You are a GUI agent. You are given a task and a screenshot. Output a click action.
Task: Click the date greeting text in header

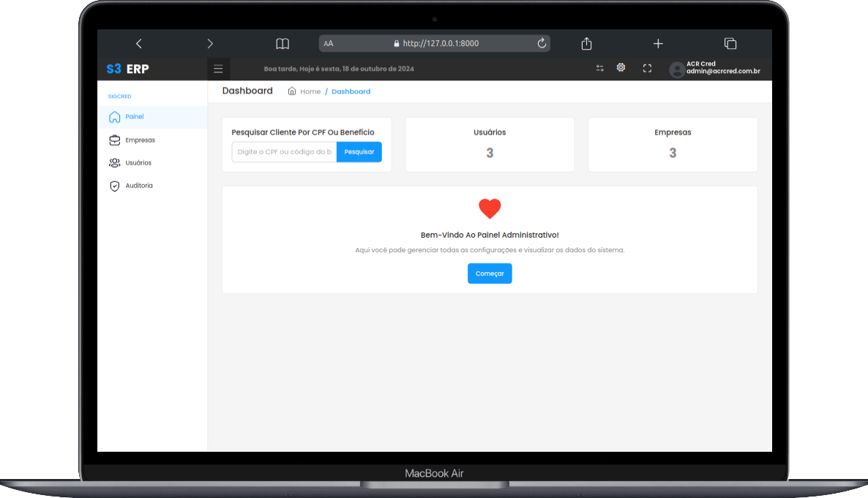point(339,69)
